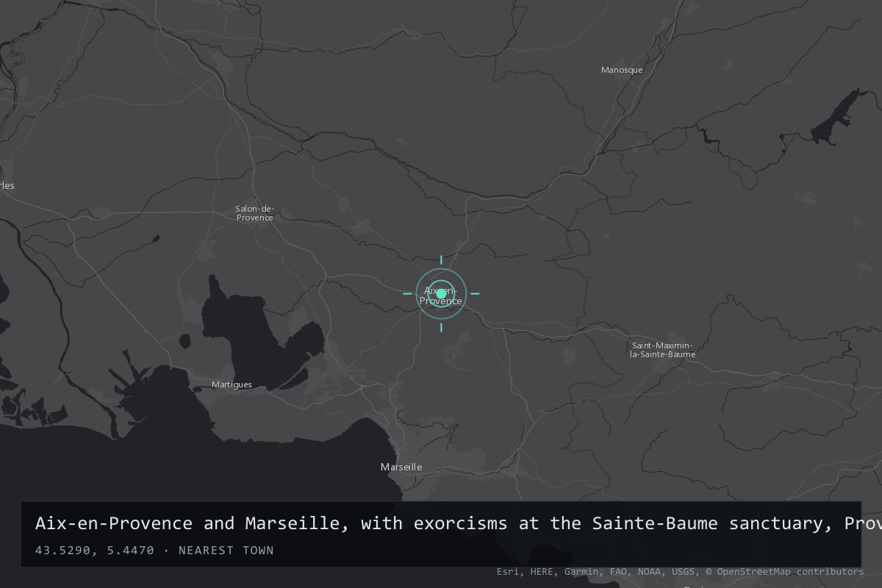The height and width of the screenshot is (588, 882).
Task: Click the Marseille city label
Action: click(401, 467)
